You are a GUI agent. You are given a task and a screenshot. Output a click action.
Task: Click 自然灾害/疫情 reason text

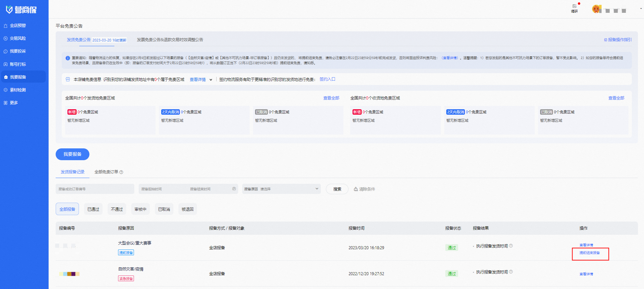131,269
